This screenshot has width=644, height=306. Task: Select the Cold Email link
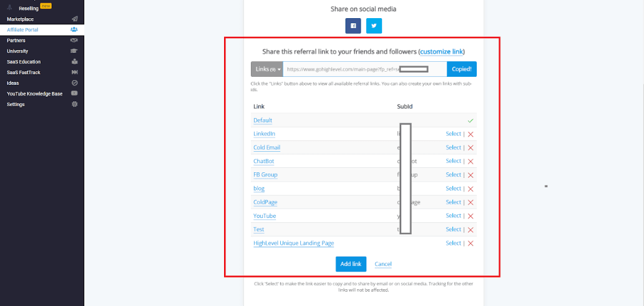tap(454, 147)
